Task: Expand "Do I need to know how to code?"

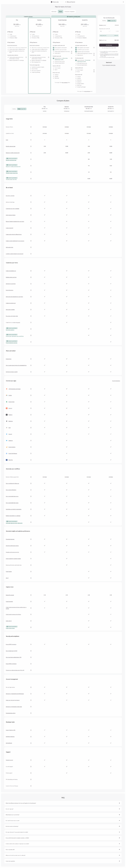Action: [x=63, y=821]
